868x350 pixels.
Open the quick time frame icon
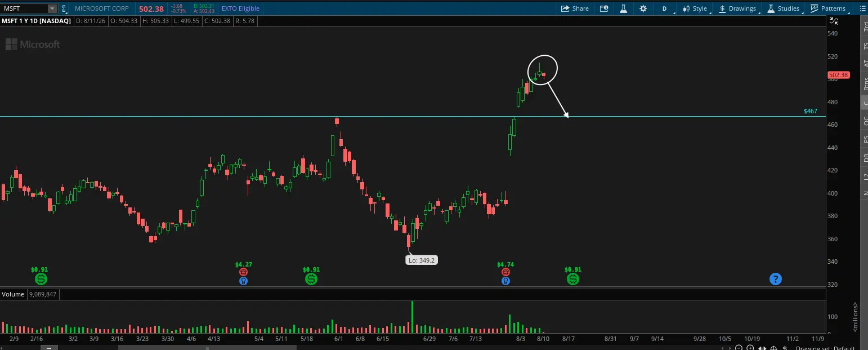(x=604, y=8)
